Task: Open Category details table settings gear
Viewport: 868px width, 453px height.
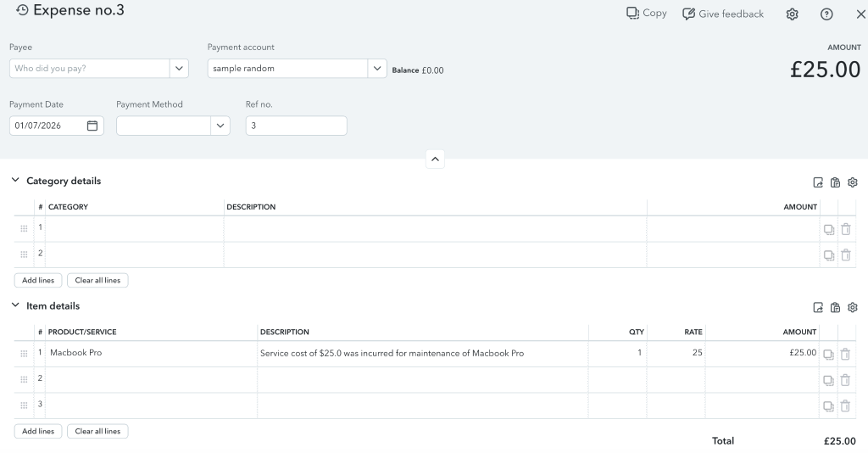Action: (x=853, y=182)
